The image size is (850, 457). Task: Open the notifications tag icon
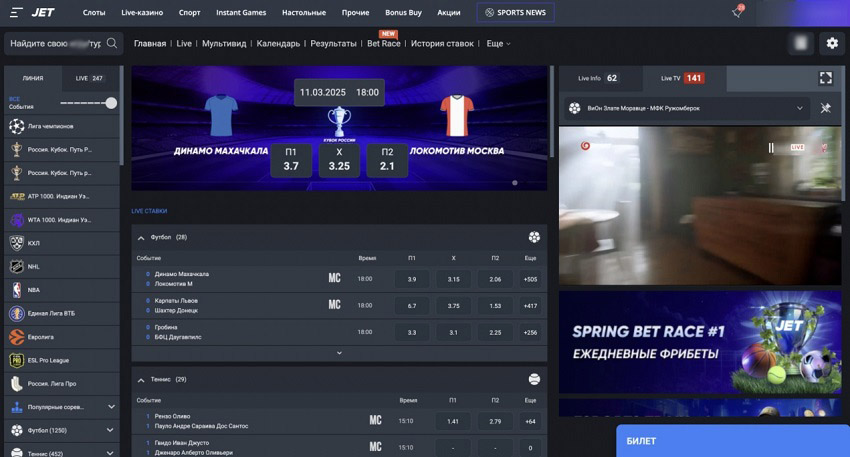coord(737,12)
